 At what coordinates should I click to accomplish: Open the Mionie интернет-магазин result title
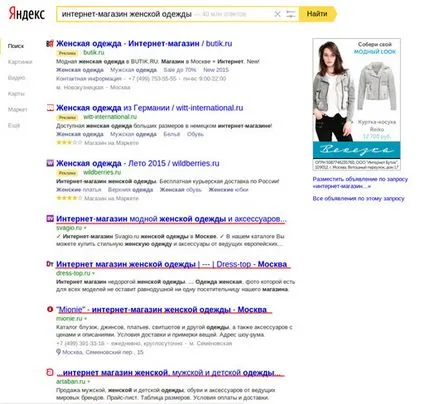pos(162,310)
